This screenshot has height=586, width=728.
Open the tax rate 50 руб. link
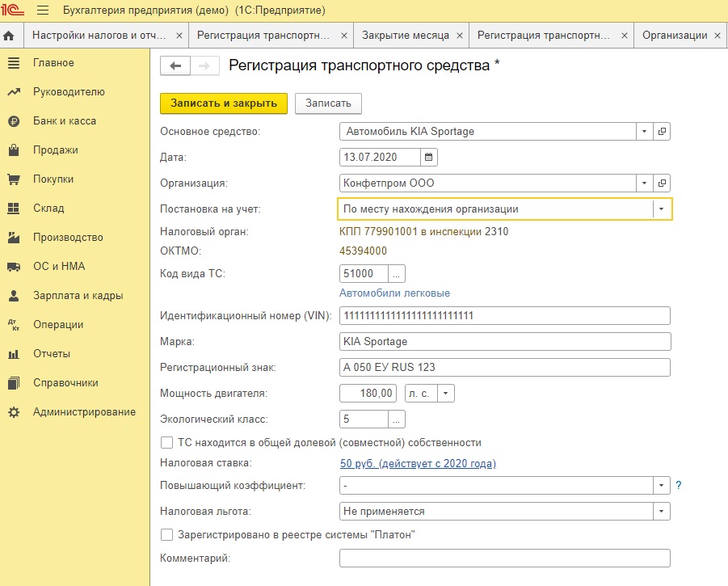tap(418, 463)
